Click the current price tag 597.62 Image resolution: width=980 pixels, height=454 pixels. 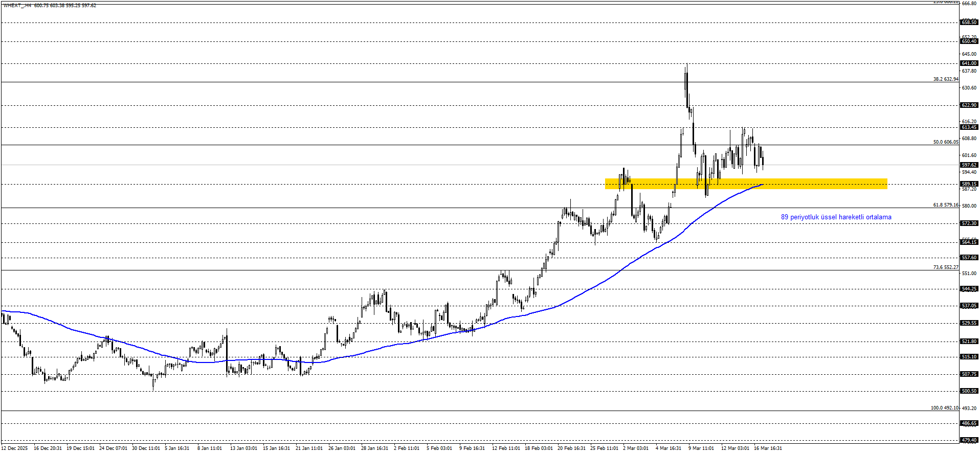(969, 165)
